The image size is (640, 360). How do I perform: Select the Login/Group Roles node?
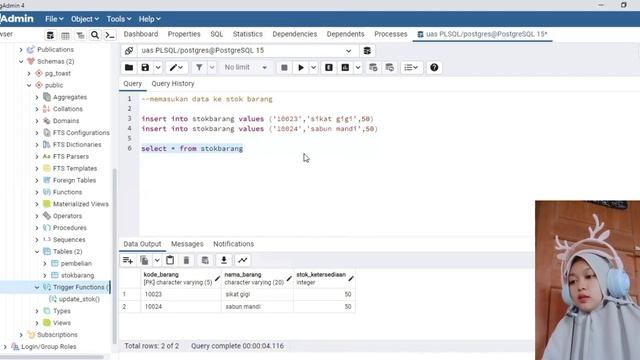coord(48,347)
